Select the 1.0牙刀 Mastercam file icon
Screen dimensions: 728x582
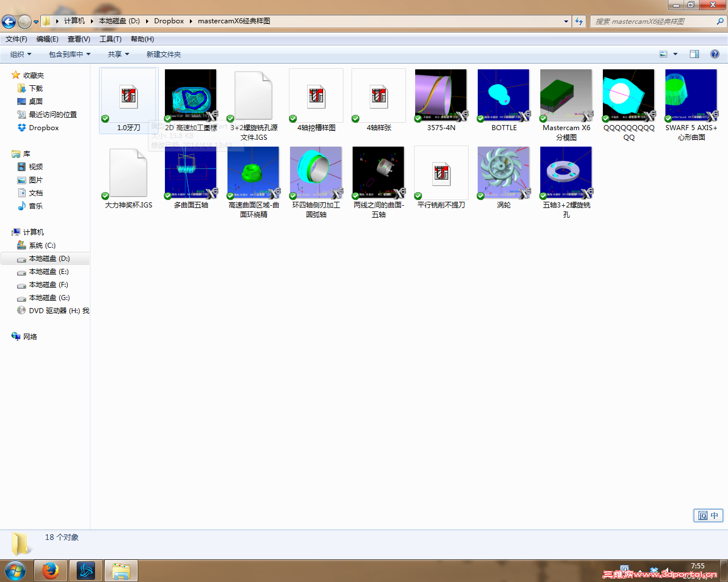129,95
